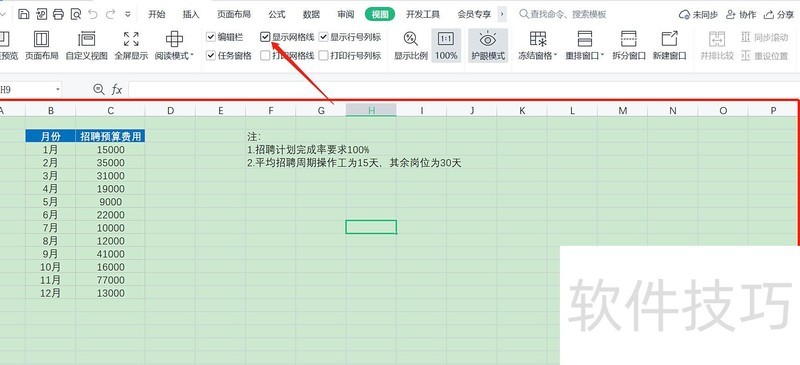Viewport: 800px width, 365px height.
Task: Toggle 阅读模式 reading mode icon
Action: point(174,39)
